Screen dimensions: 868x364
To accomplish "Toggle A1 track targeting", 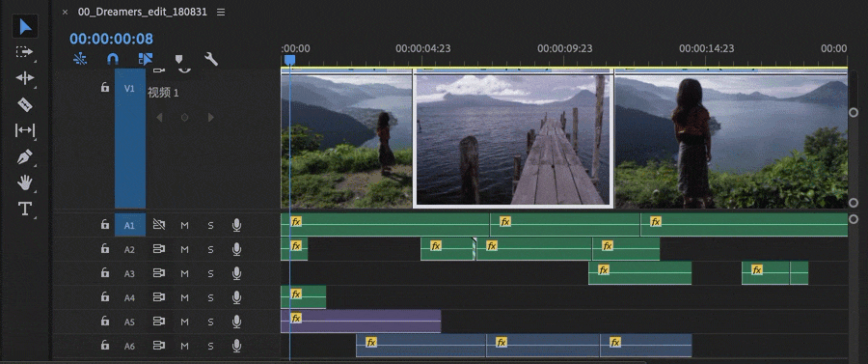I will (x=129, y=225).
